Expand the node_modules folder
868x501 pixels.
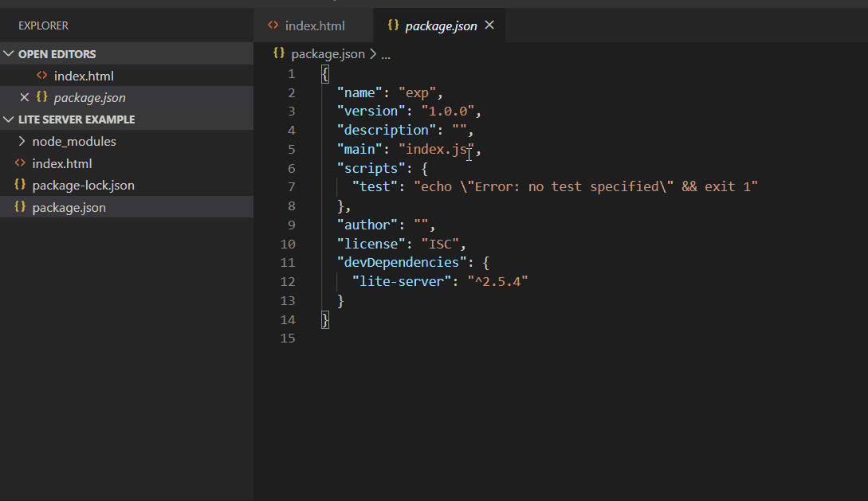click(x=22, y=142)
